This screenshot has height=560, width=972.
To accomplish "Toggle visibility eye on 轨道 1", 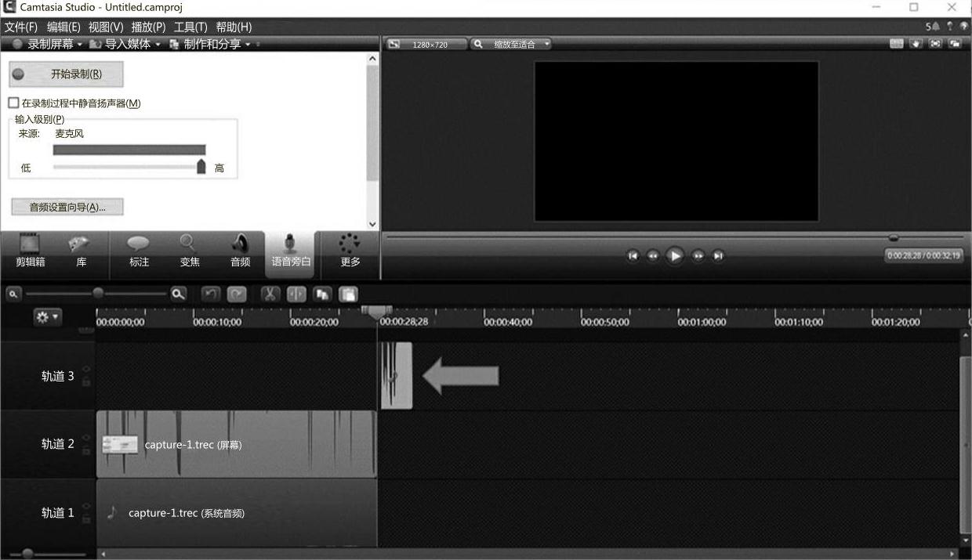I will click(86, 505).
